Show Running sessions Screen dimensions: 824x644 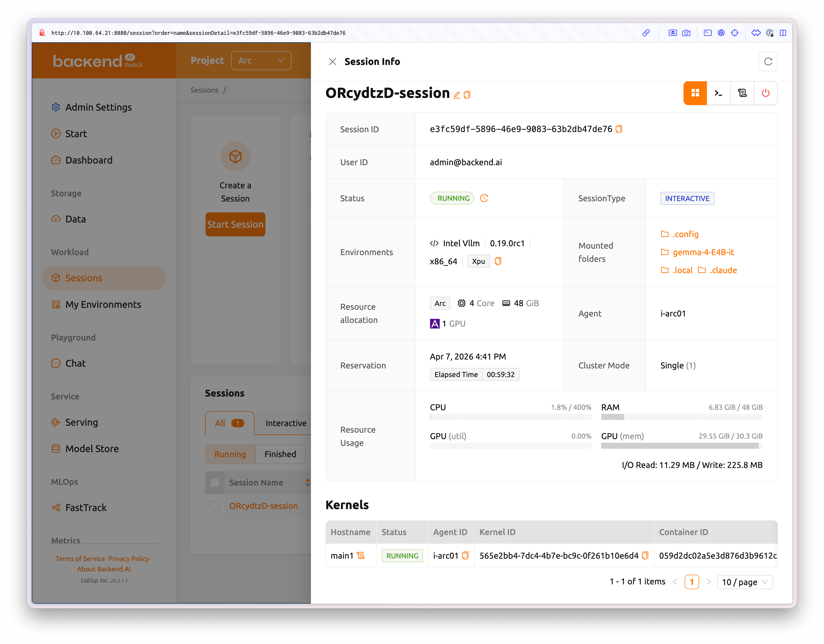click(230, 454)
